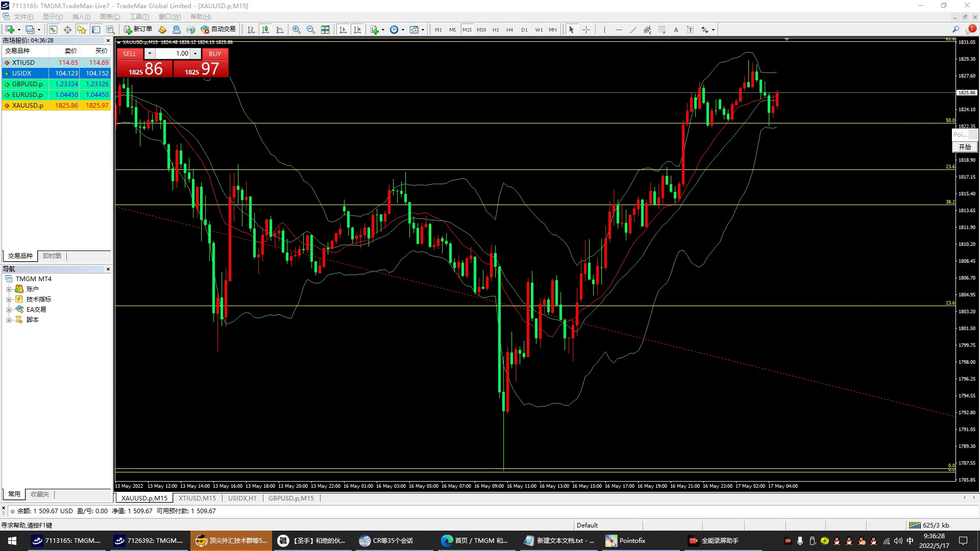The image size is (980, 551).
Task: Click the zoom out magnifier icon
Action: click(x=310, y=30)
